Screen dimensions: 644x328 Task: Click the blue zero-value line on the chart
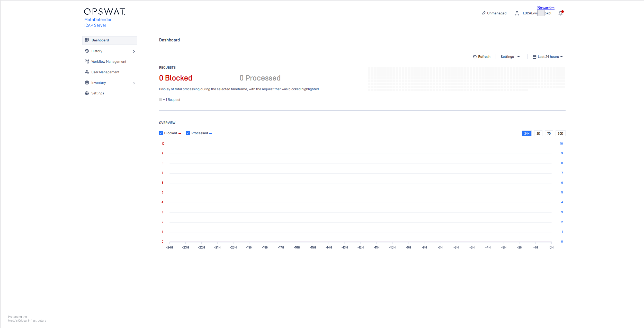360,242
